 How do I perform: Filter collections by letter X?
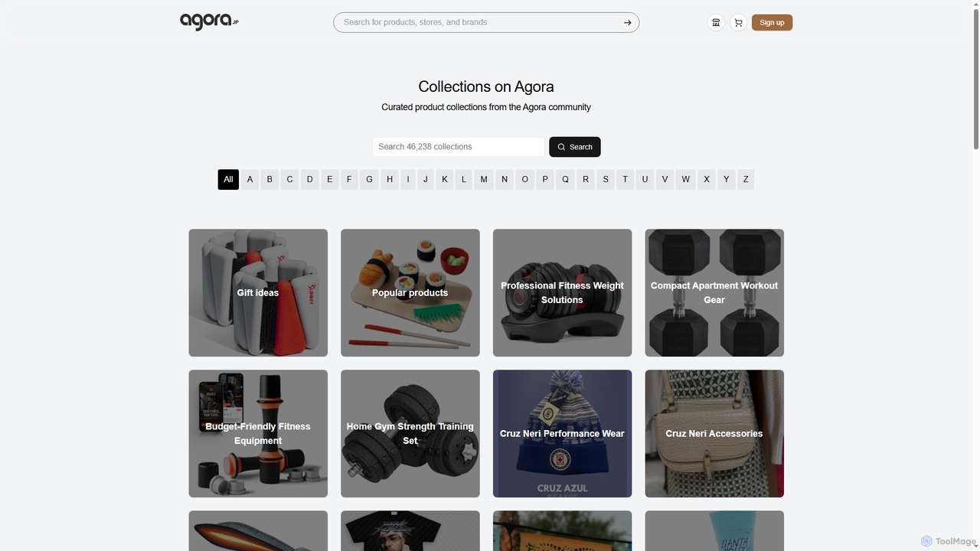pos(707,179)
